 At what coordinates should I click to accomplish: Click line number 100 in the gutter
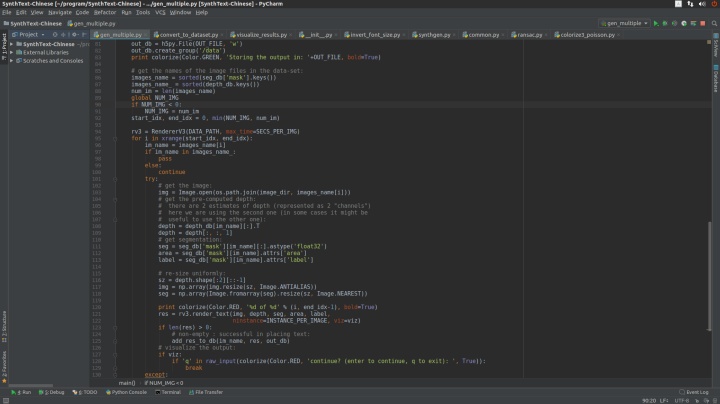pos(97,172)
